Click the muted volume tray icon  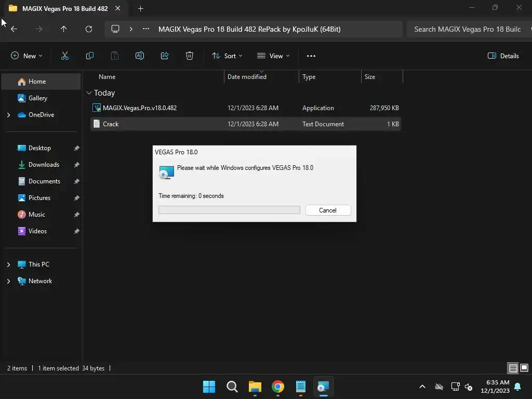tap(469, 387)
